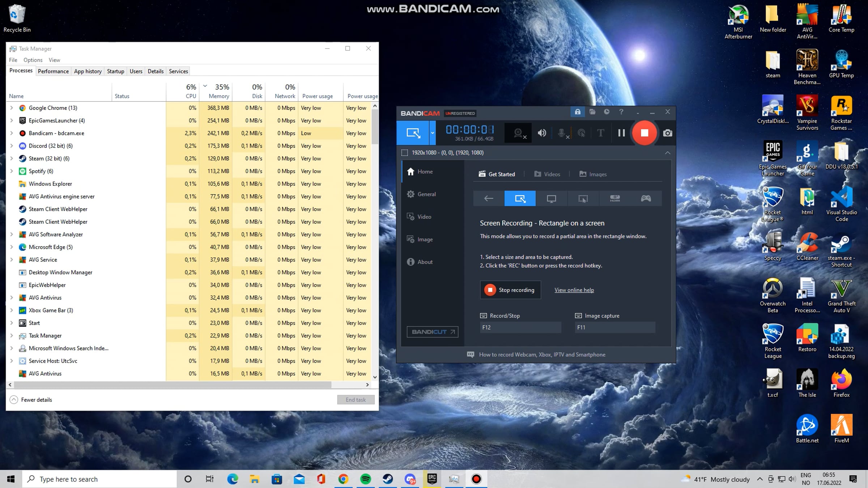Select Vampire Survivors desktop icon
Image resolution: width=868 pixels, height=488 pixels.
click(x=807, y=113)
